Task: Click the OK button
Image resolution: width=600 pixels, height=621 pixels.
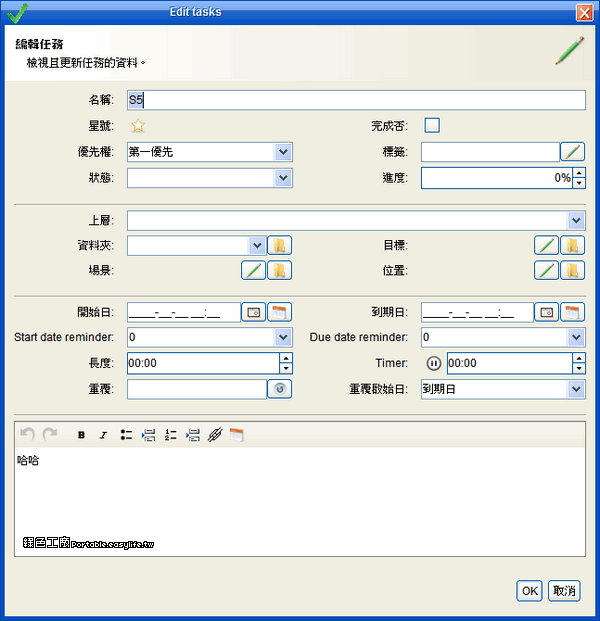Action: point(530,591)
